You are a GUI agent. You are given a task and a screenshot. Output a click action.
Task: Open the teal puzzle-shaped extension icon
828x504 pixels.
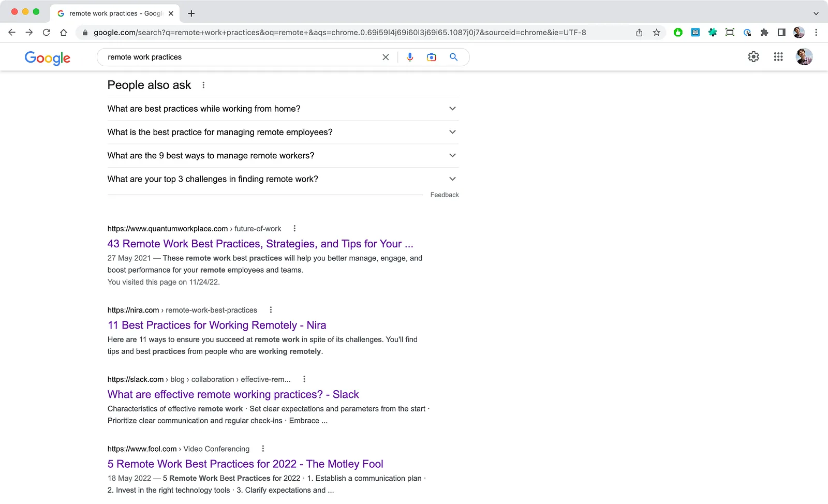coord(713,33)
